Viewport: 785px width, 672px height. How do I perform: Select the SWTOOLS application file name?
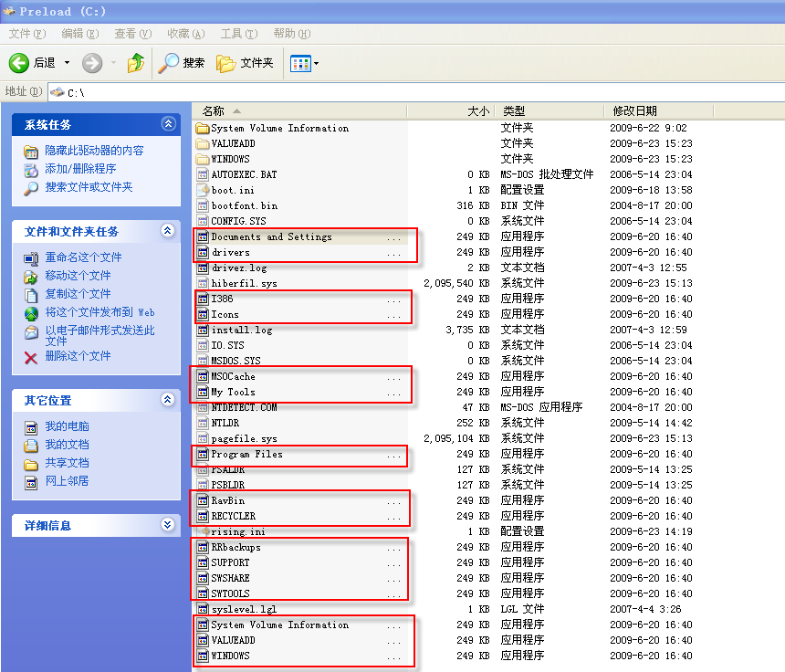230,593
